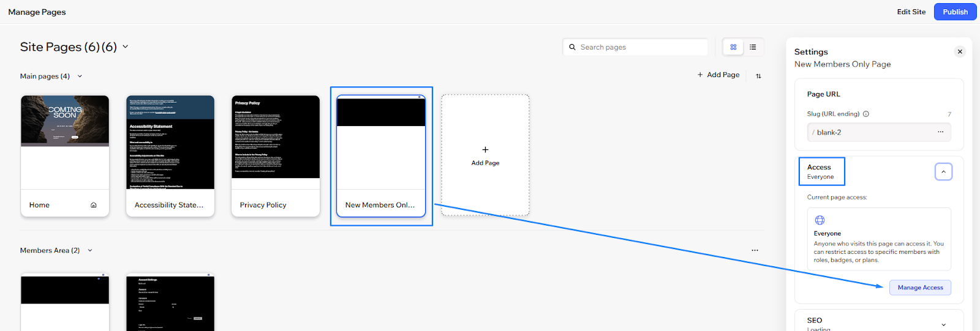Click the sort pages icon

click(x=758, y=76)
